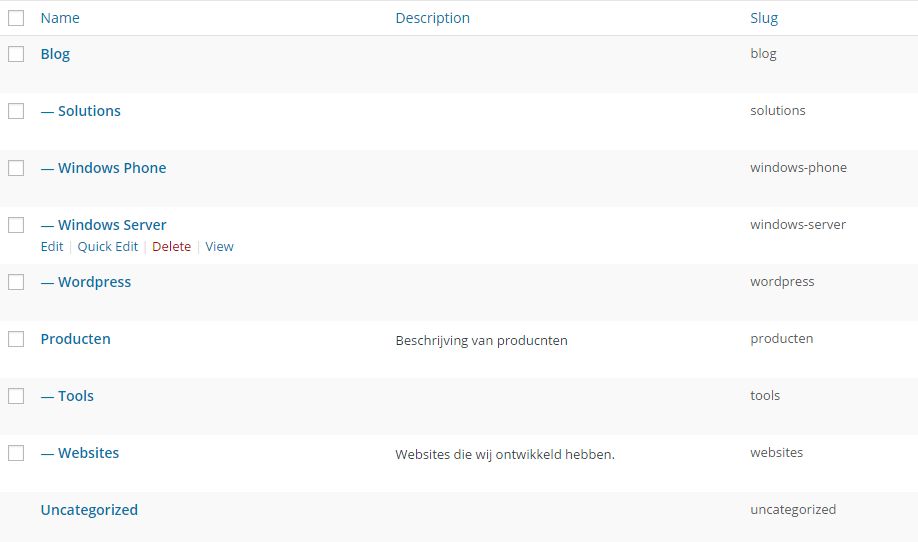Viewport: 918px width, 542px height.
Task: Check the Wordpress category checkbox
Action: click(16, 282)
